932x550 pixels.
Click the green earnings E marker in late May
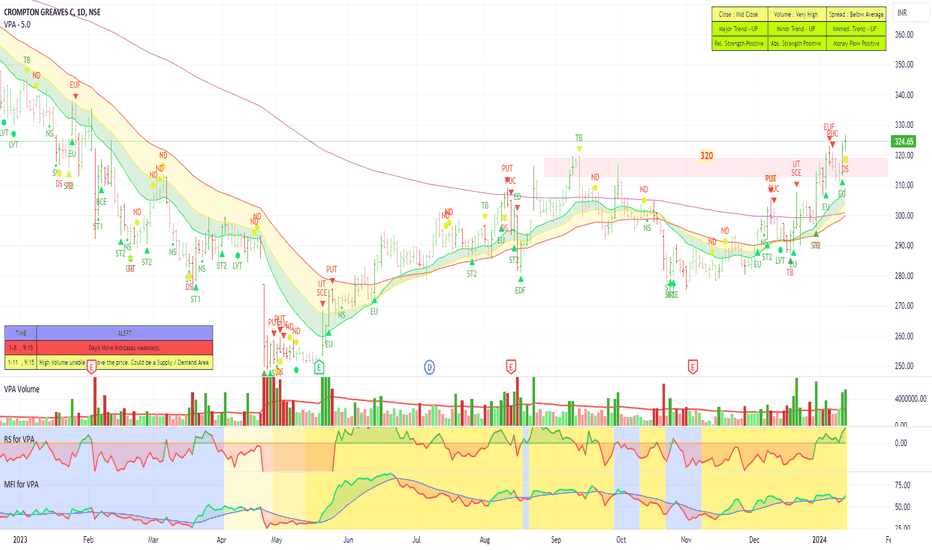click(x=319, y=367)
